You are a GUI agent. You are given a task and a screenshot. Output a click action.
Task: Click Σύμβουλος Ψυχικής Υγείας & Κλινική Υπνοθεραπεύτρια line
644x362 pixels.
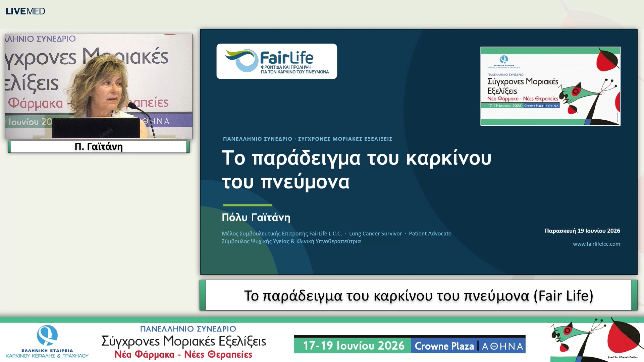pos(291,241)
